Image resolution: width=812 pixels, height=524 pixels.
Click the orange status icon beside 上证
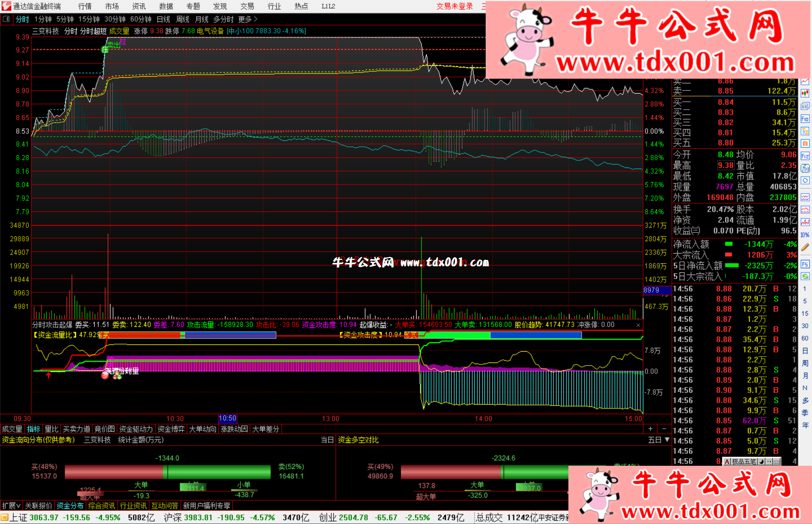coord(5,518)
